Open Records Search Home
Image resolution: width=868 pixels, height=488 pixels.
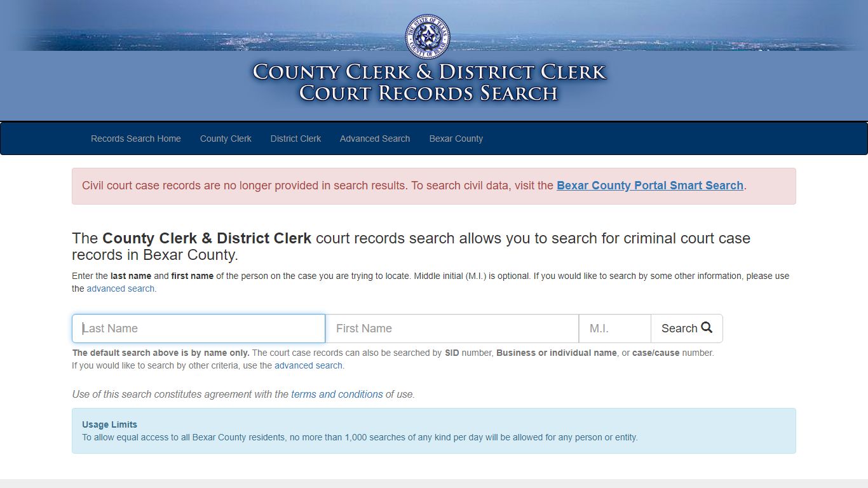click(x=136, y=139)
